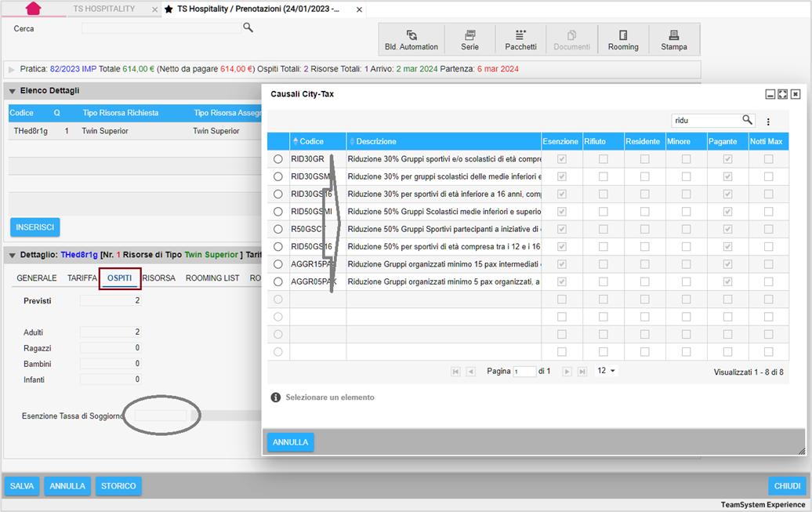Select the RID30GSM row radio button
This screenshot has height=512, width=812.
tap(278, 176)
